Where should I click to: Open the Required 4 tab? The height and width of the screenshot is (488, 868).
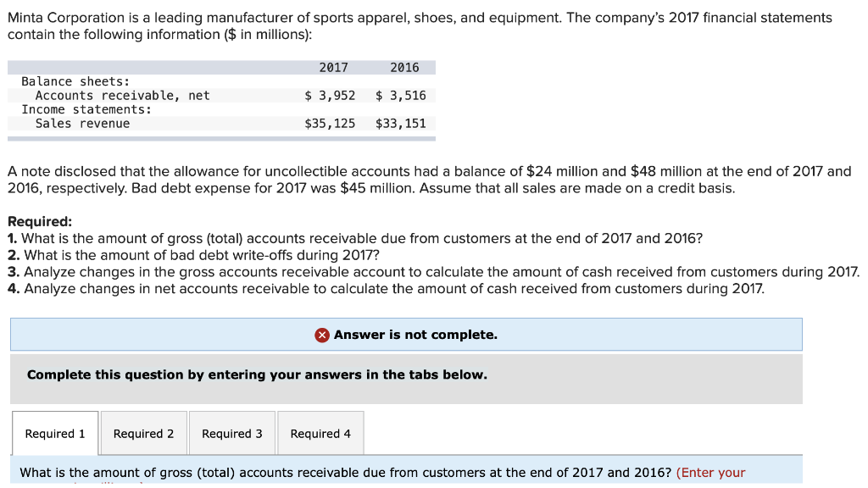click(320, 433)
